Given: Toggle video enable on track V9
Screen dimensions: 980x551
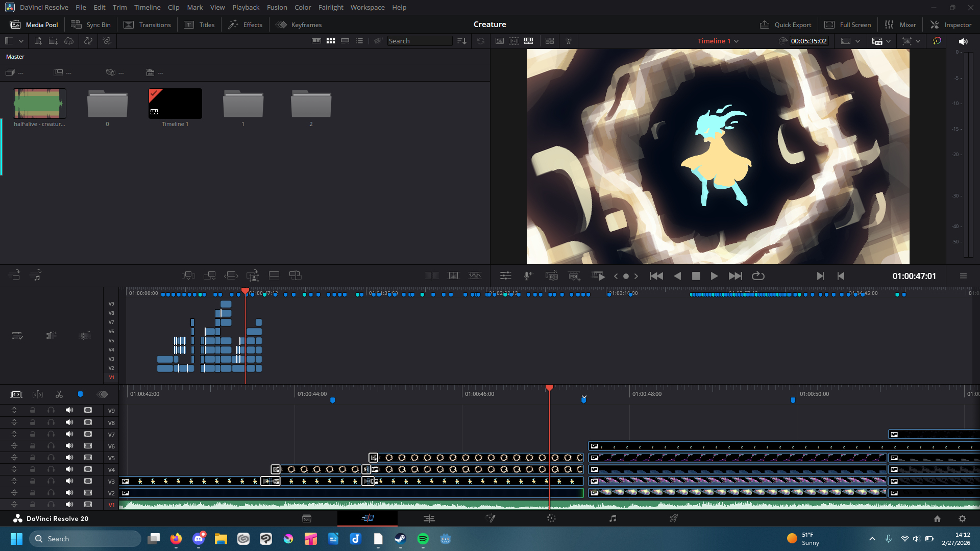Looking at the screenshot, I should point(88,410).
